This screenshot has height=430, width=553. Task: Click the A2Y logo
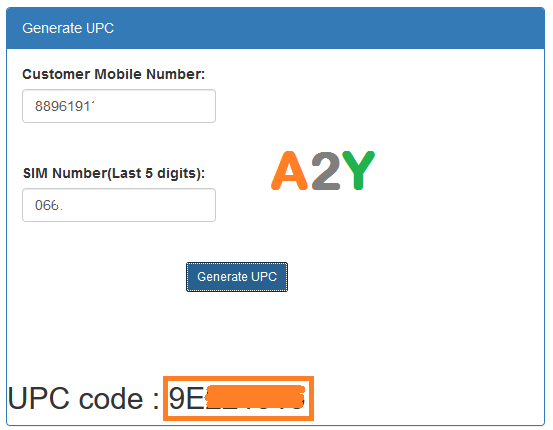pyautogui.click(x=323, y=171)
